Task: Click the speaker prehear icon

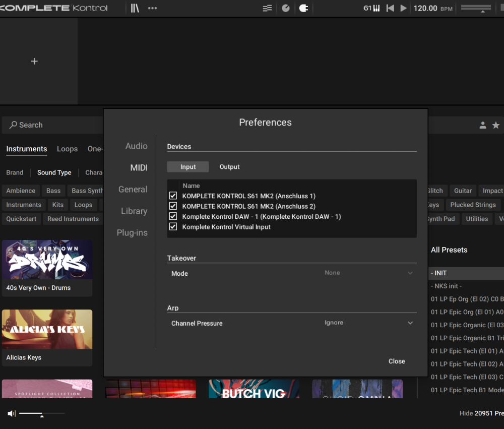Action: click(12, 413)
